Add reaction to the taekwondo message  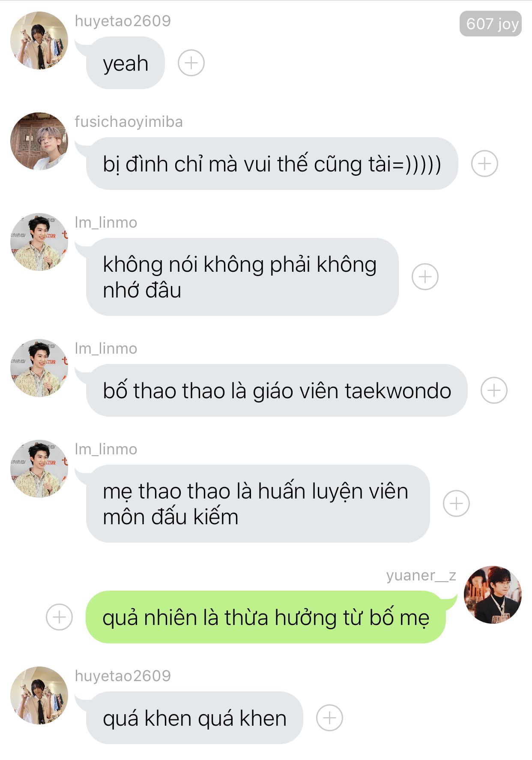(494, 391)
